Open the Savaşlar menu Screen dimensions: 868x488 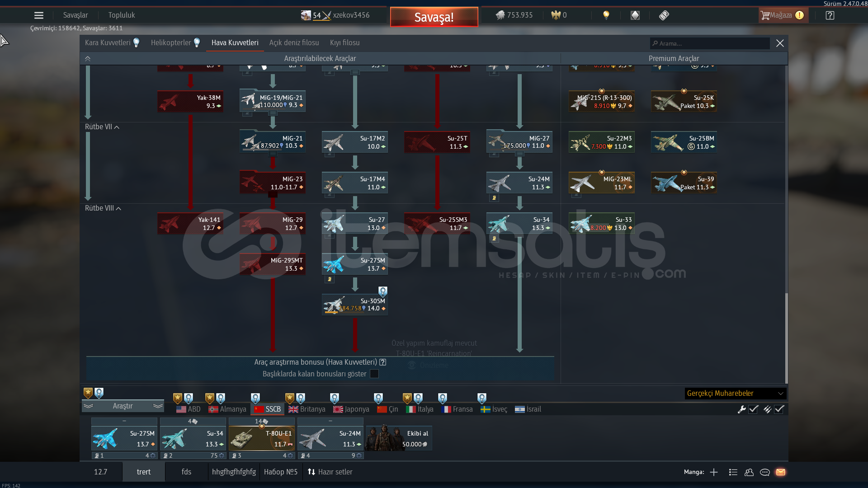point(75,15)
